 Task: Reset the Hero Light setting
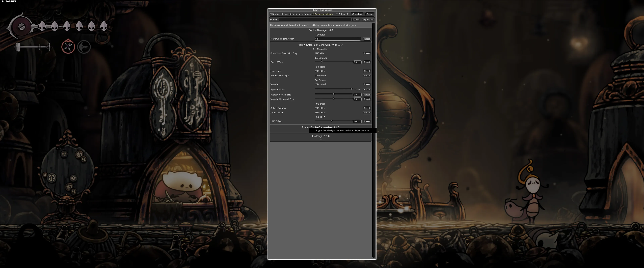point(367,71)
